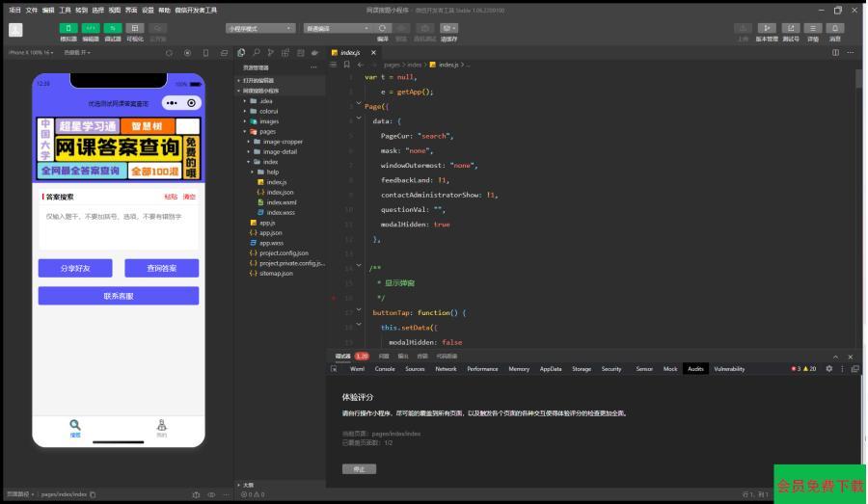Toggle the editor panel button (编辑器)
Viewport: 868px width, 504px height.
pos(91,28)
